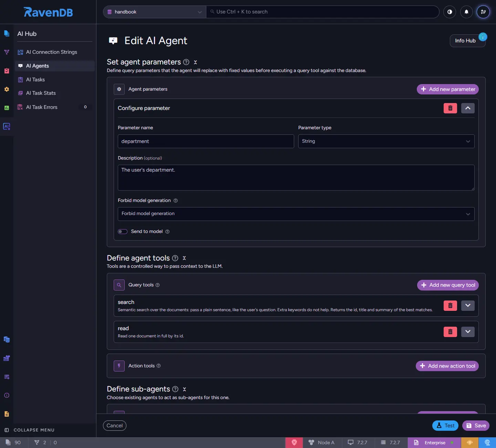Click the document count 90 in the status bar
Screen dimensions: 496x448
click(13, 442)
